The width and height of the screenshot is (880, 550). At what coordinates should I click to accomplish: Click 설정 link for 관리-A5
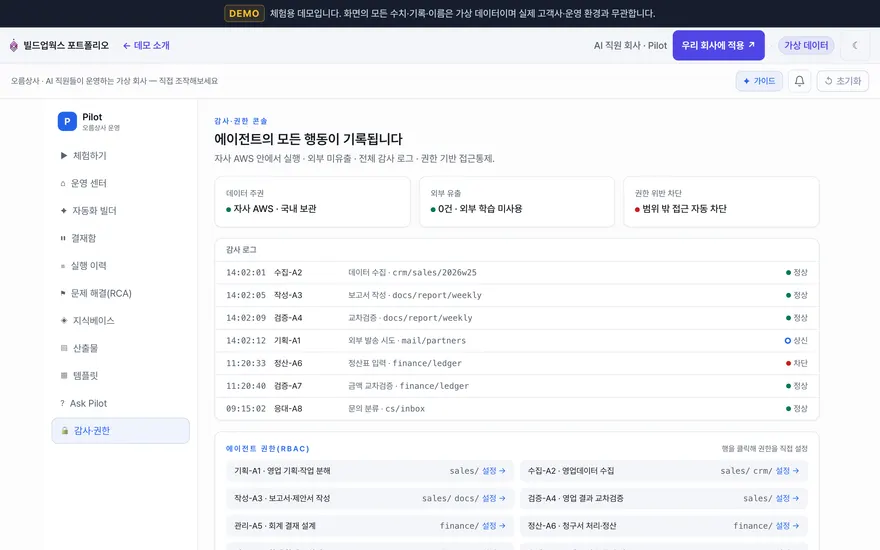click(x=494, y=526)
